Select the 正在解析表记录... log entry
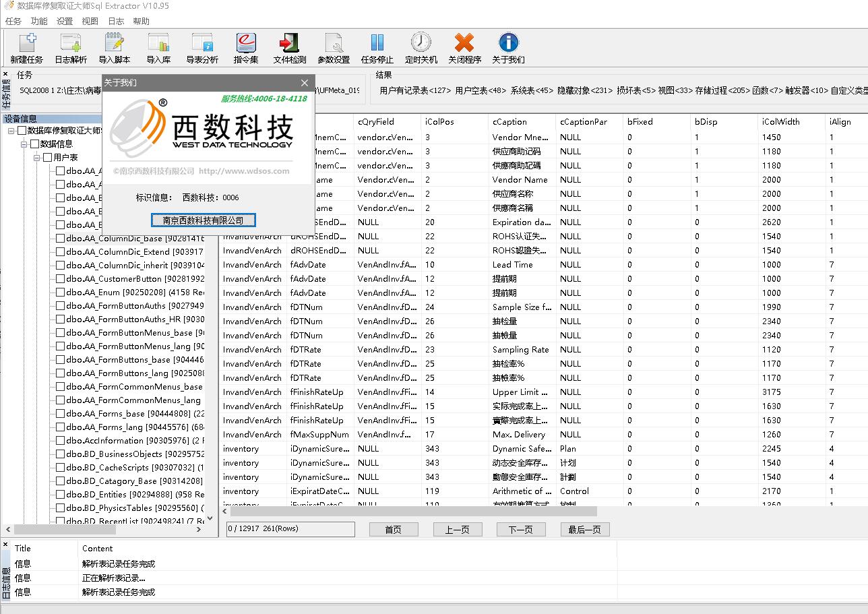 115,578
